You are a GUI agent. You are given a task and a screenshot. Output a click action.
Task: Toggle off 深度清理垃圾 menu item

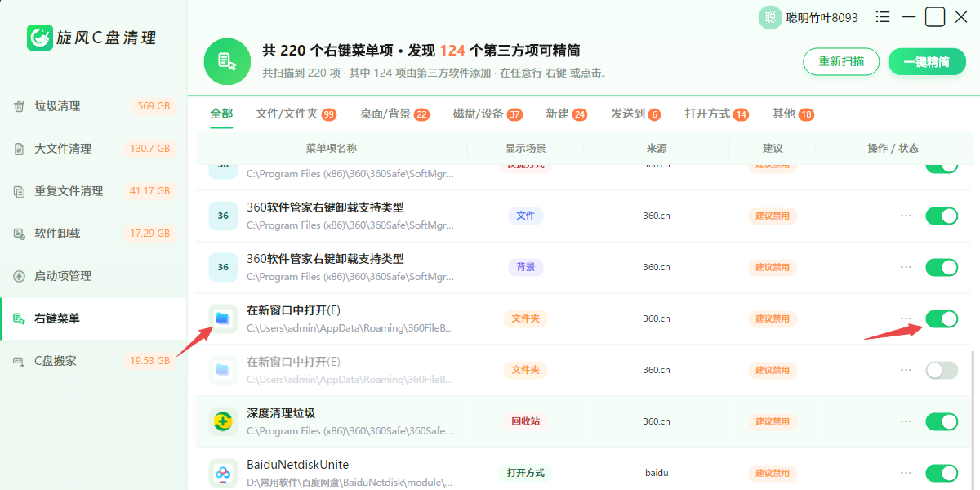(x=942, y=421)
